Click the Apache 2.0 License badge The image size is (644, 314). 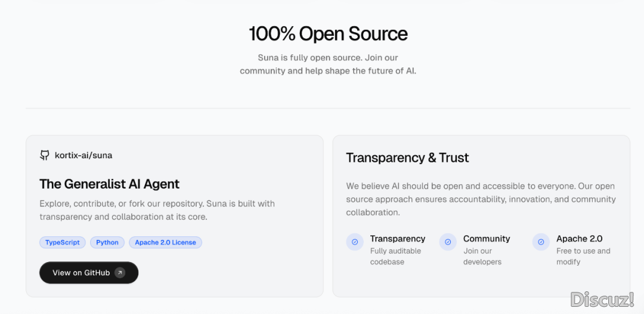click(x=165, y=242)
